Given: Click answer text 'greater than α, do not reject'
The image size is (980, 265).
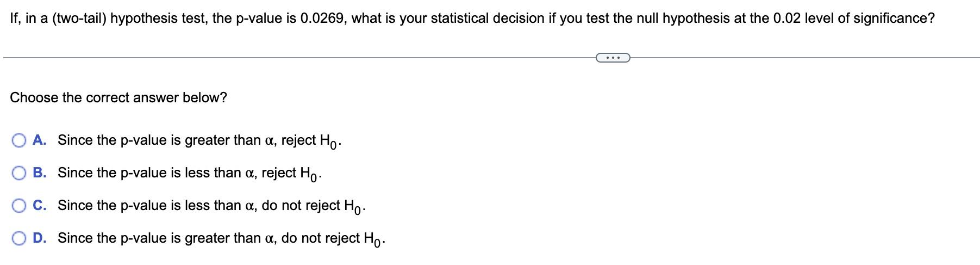Looking at the screenshot, I should (272, 238).
